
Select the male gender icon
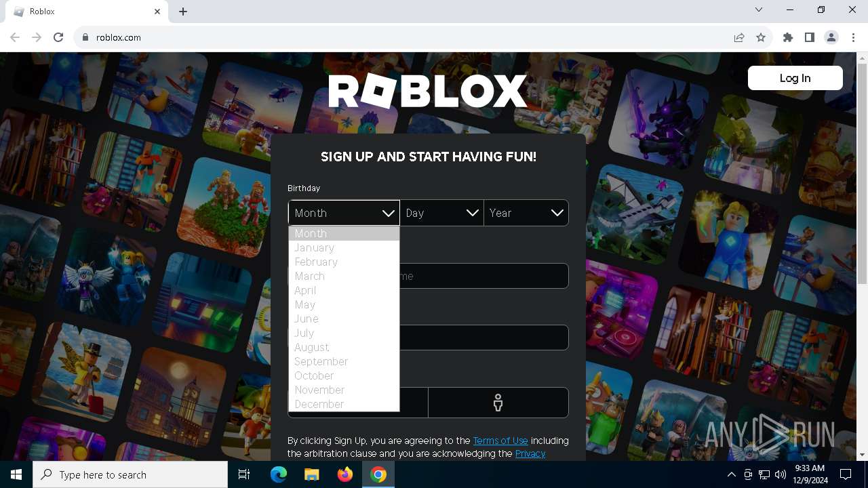pyautogui.click(x=498, y=403)
